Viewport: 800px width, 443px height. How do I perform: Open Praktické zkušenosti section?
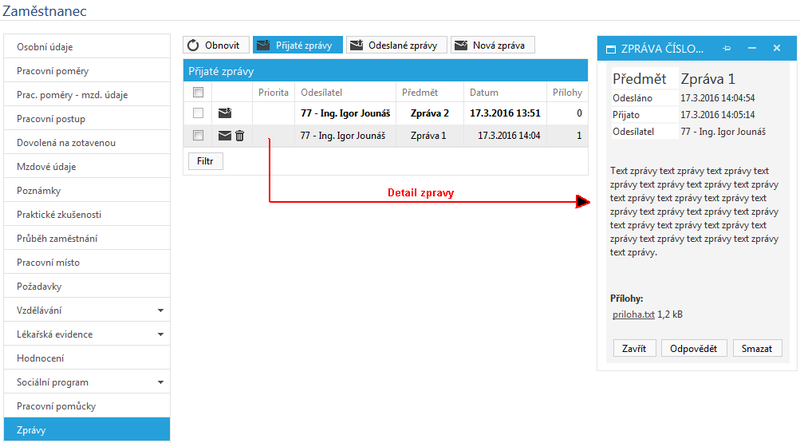click(87, 215)
